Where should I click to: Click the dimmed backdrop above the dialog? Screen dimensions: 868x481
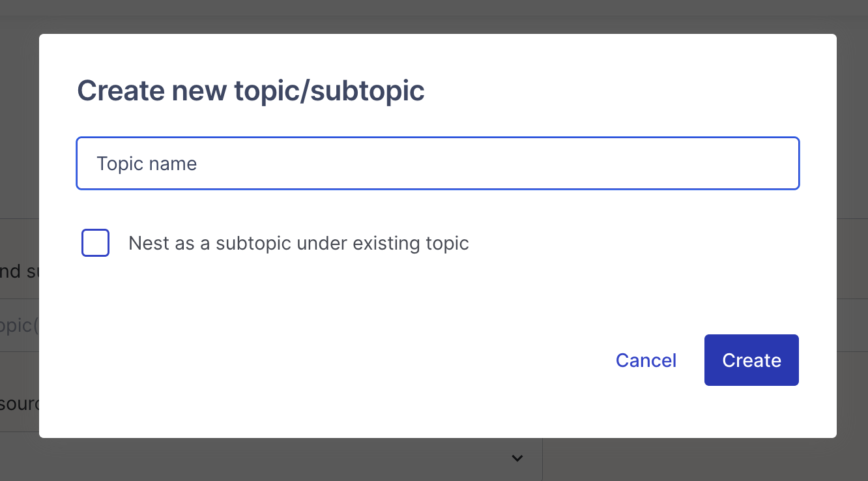(434, 16)
